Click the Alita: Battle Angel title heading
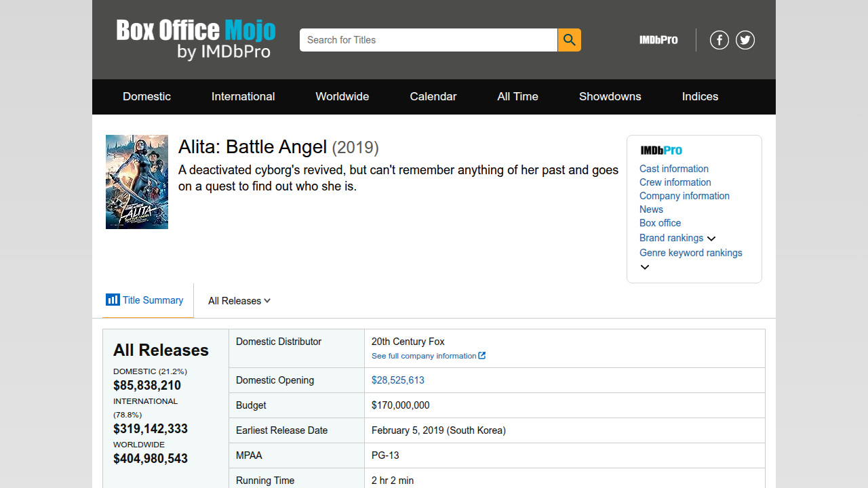The width and height of the screenshot is (868, 488). (252, 147)
